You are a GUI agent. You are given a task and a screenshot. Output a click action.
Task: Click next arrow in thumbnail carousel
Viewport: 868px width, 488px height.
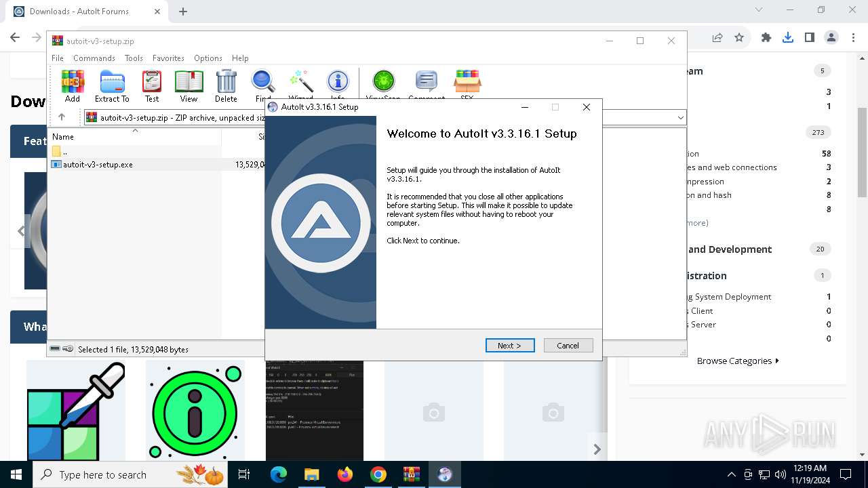click(x=597, y=449)
